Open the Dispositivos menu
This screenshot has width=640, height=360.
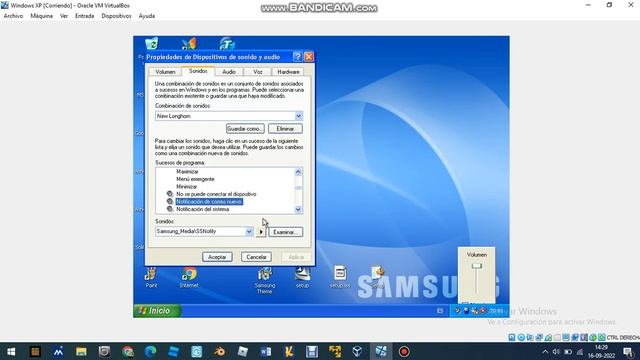coord(116,16)
